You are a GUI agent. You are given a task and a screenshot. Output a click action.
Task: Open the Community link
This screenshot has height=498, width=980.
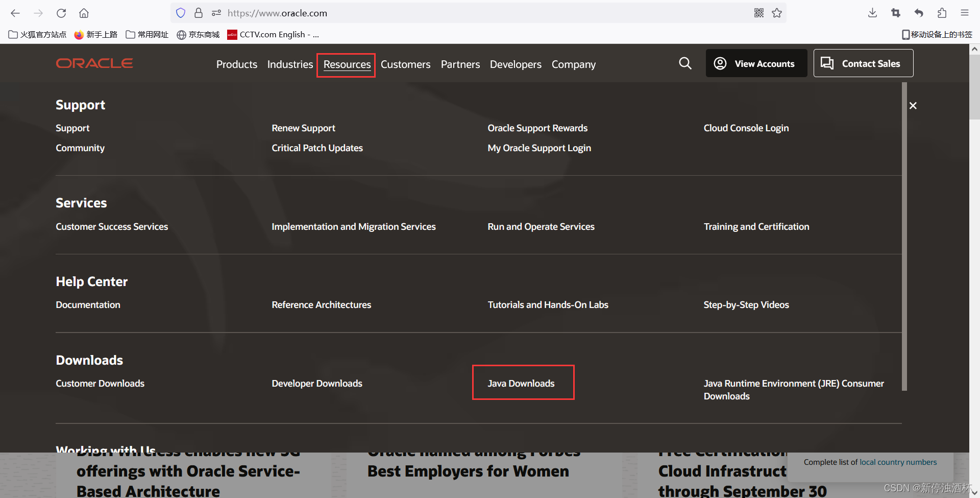pos(80,148)
